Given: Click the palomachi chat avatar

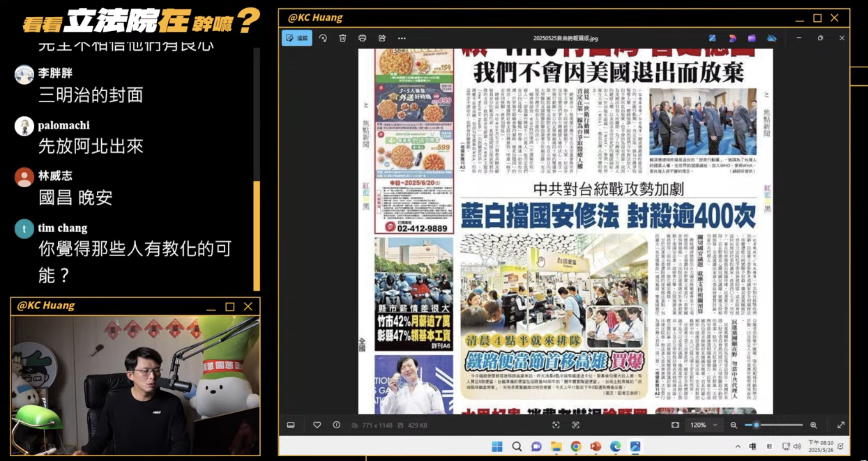Looking at the screenshot, I should [24, 126].
